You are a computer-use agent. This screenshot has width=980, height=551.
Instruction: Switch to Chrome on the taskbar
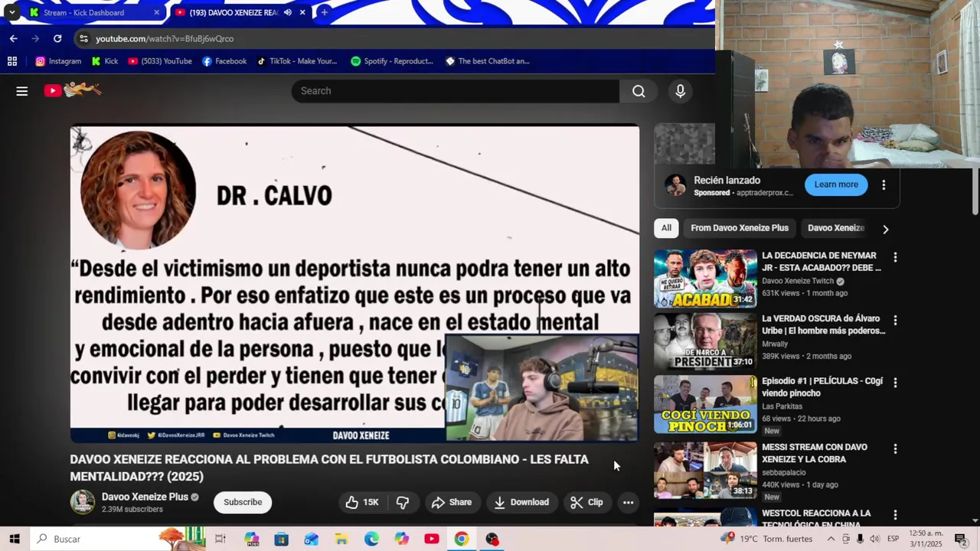pos(462,539)
